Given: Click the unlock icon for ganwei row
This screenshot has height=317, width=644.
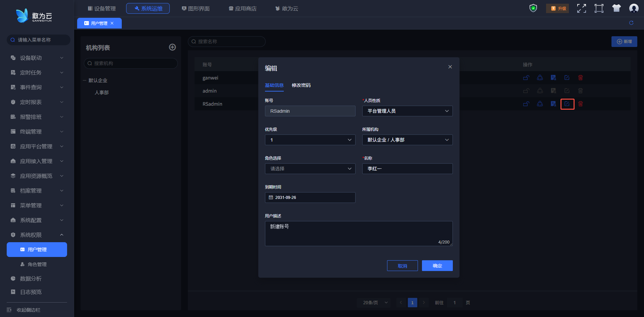Looking at the screenshot, I should pos(526,78).
